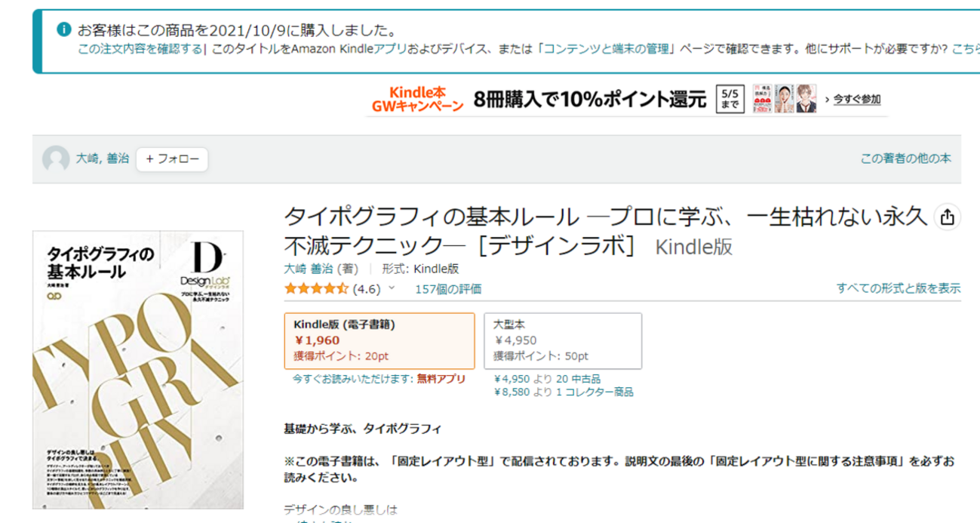Screen dimensions: 980x523
Task: Click 獲得ポイント: 50pt text
Action: click(x=541, y=355)
